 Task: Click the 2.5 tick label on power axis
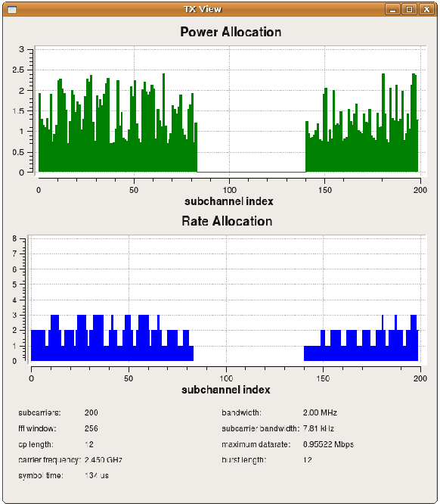tap(18, 70)
